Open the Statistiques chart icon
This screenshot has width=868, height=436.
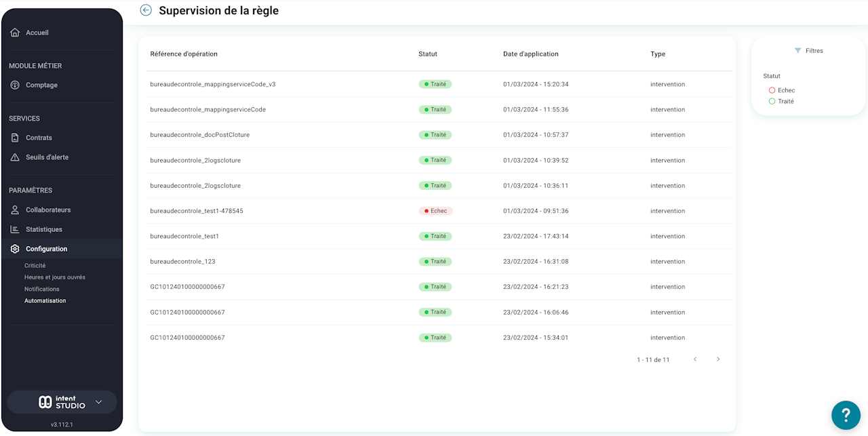pyautogui.click(x=15, y=229)
